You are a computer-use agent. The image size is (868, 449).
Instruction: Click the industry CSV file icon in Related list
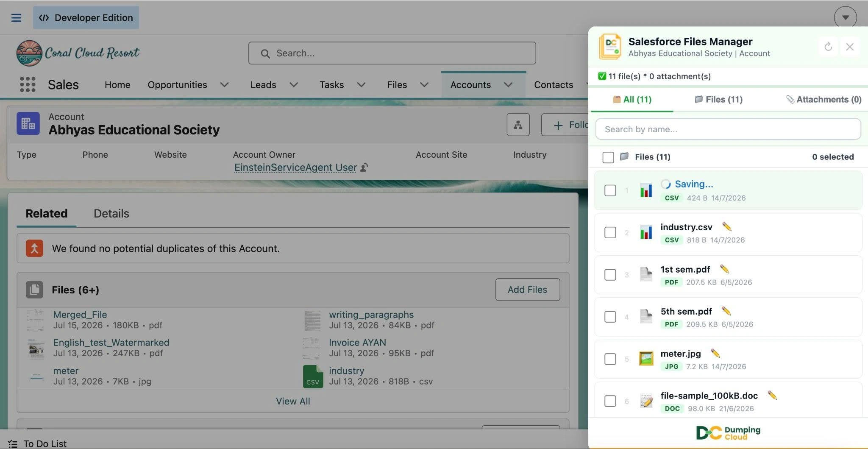[313, 376]
